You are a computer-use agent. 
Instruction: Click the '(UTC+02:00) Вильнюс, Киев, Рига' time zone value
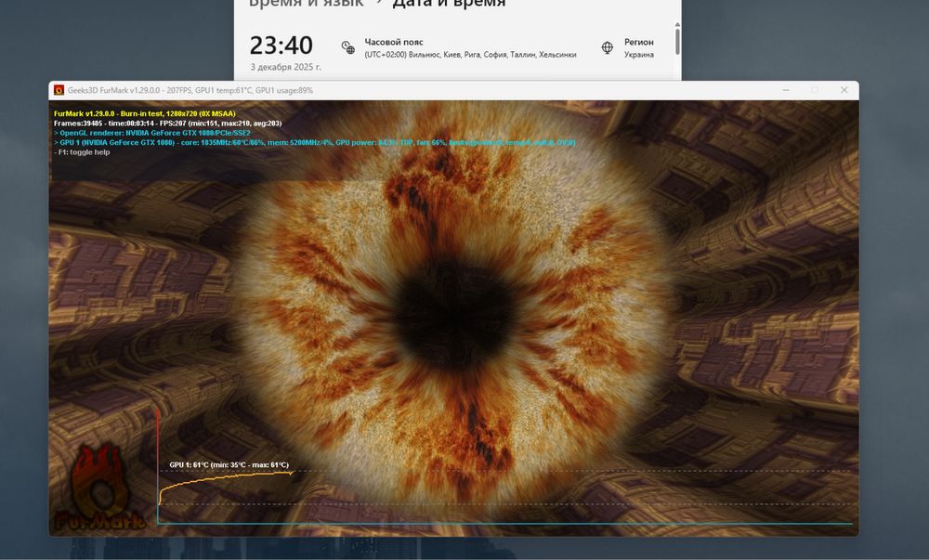[470, 55]
